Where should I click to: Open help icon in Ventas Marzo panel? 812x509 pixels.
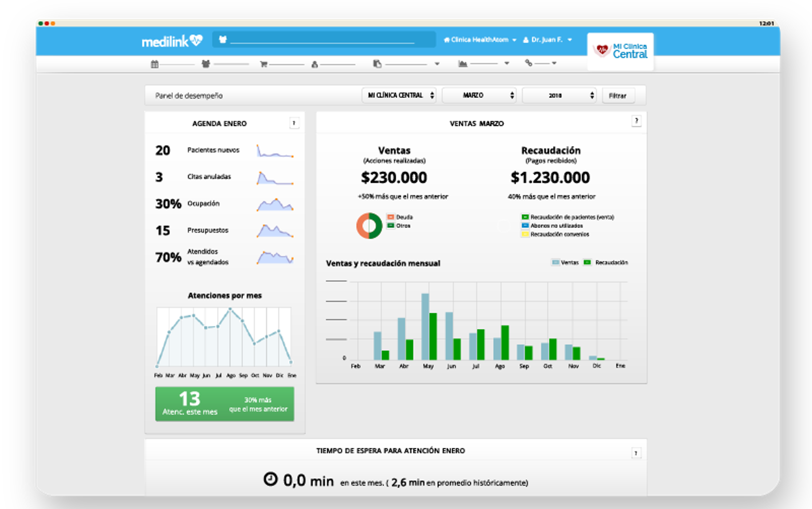tap(636, 121)
